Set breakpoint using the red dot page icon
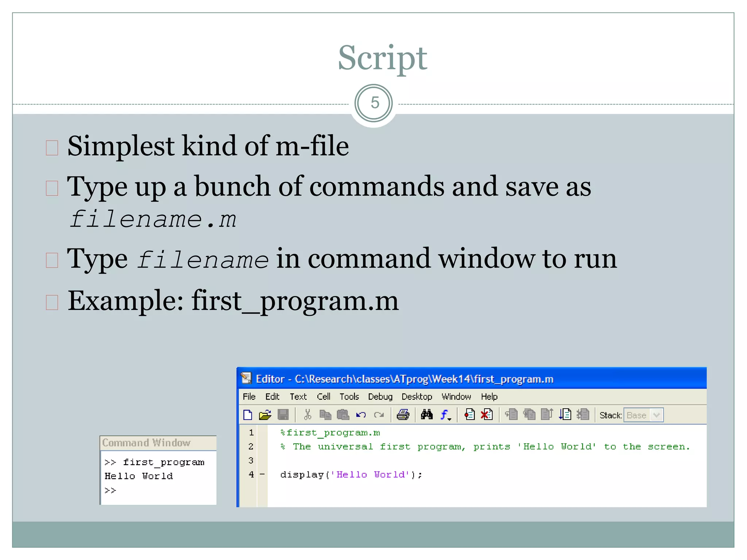This screenshot has width=747, height=560. coord(469,415)
